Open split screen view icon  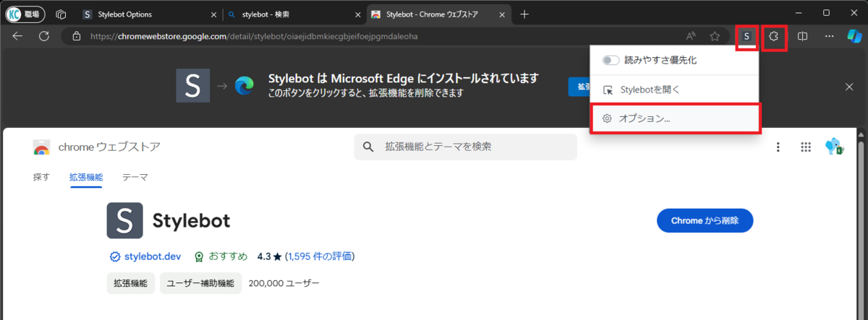click(x=802, y=36)
